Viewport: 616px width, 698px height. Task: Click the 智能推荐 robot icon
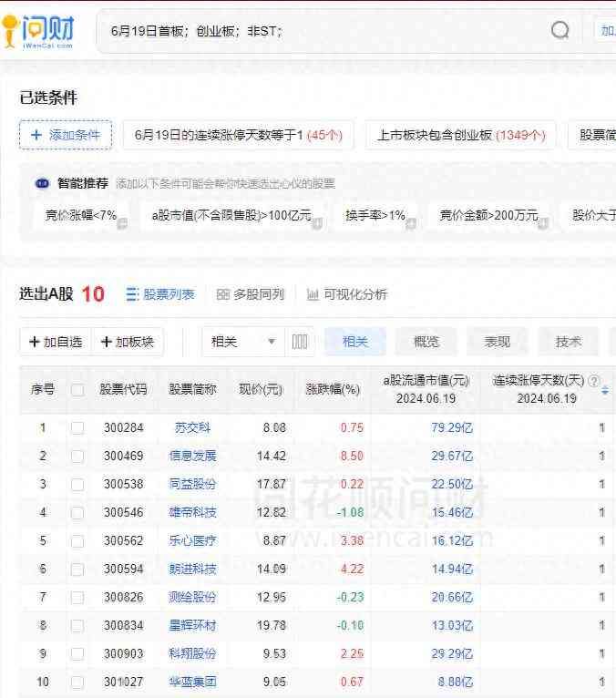click(42, 183)
